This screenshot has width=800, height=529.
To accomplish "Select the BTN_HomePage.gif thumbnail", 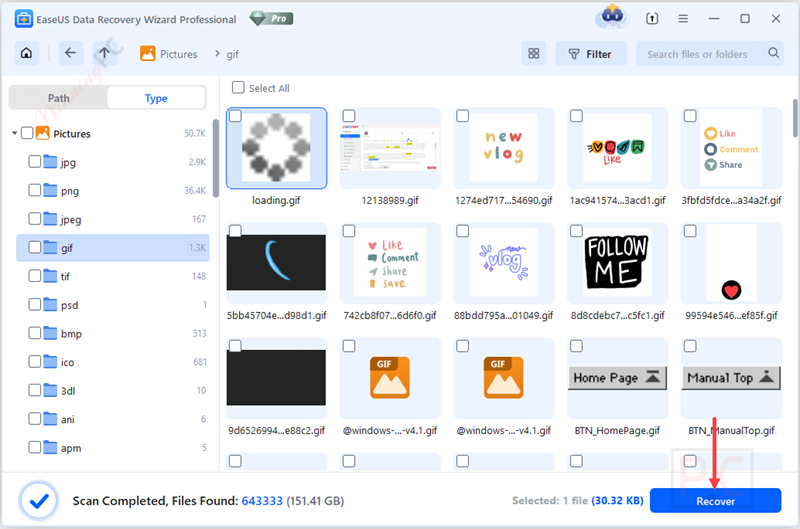I will point(617,378).
